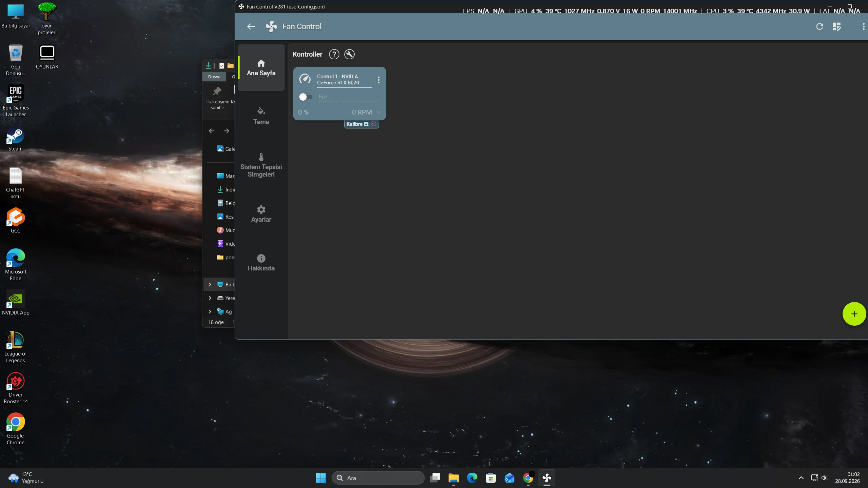Open the layout edit icon in Fan Control header
Screen dimensions: 868x488
[x=837, y=27]
